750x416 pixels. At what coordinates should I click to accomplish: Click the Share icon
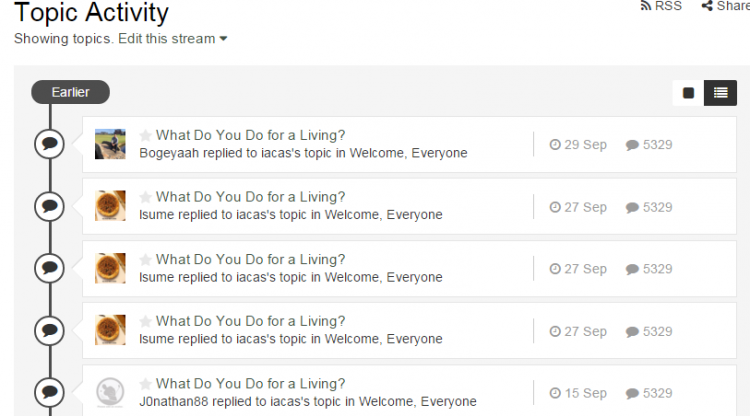coord(707,6)
